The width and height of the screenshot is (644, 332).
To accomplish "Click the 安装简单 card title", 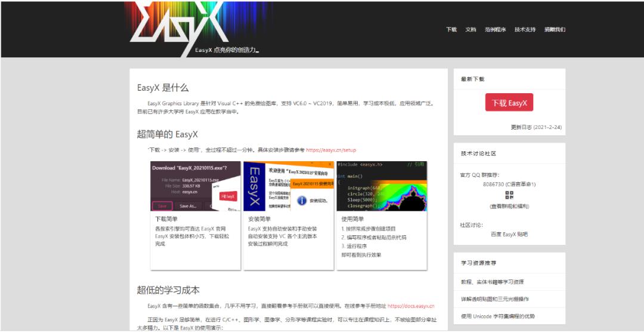I will pyautogui.click(x=259, y=219).
